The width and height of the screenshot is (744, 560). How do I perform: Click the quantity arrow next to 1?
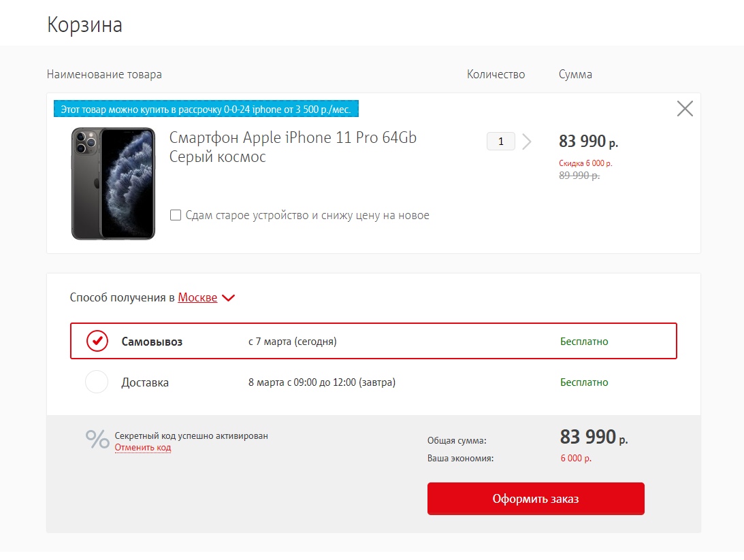point(527,142)
